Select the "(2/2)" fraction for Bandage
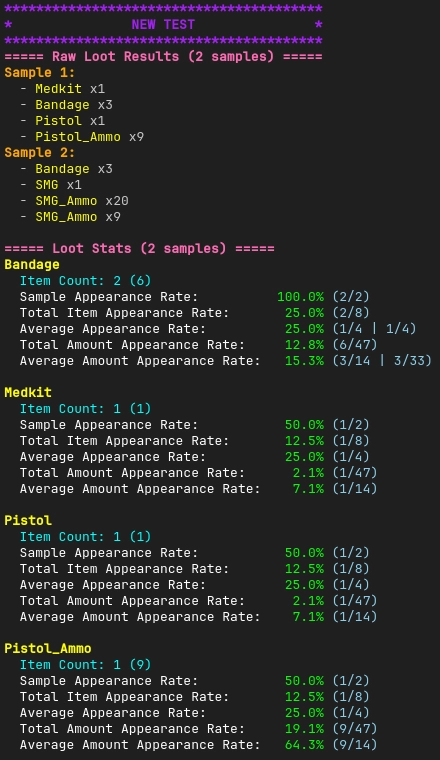 tap(351, 296)
